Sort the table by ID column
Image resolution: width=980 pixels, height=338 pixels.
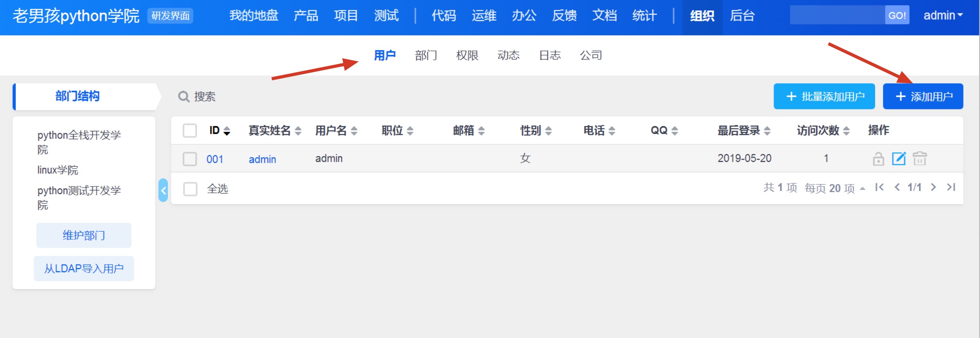[x=219, y=131]
